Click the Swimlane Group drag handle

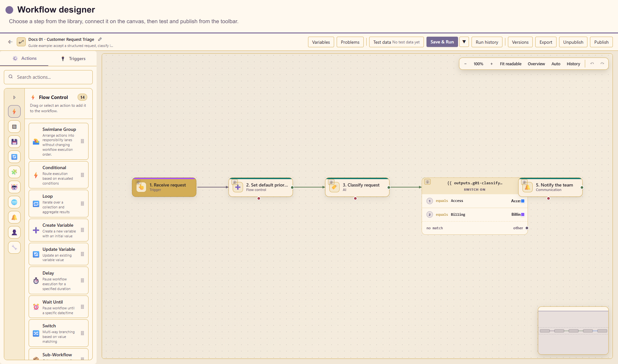82,141
